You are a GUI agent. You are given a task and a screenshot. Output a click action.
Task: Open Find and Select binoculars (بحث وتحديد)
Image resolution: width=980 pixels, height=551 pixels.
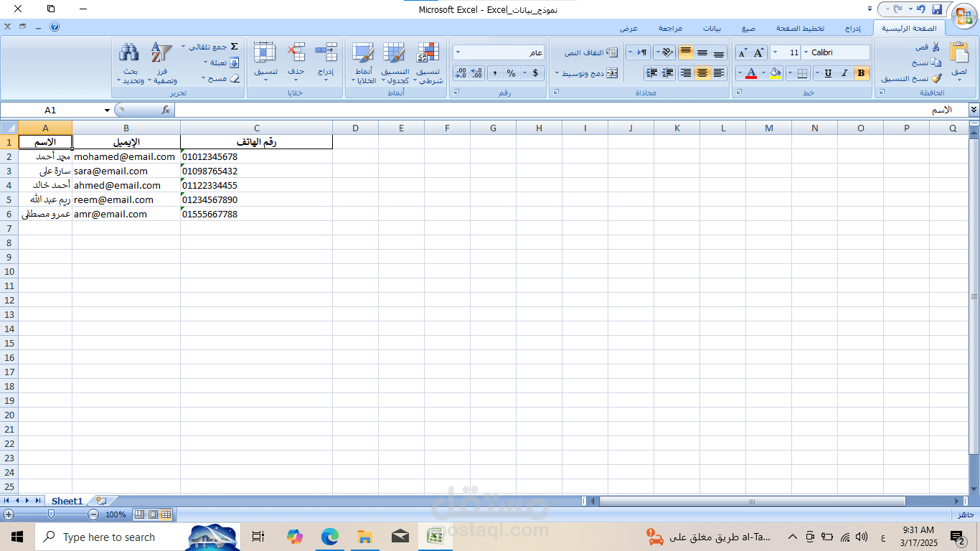[x=129, y=63]
